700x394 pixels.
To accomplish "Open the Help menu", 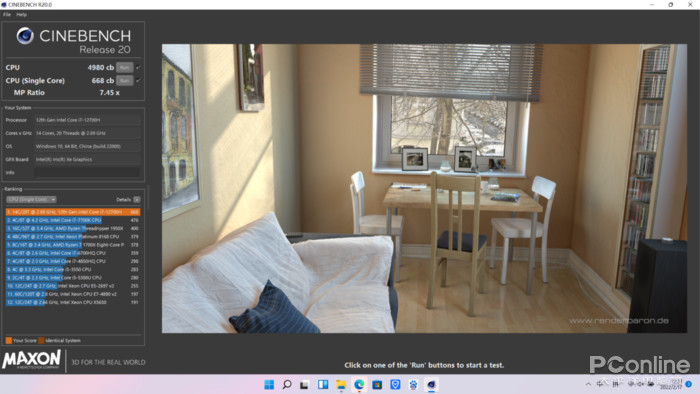I will [21, 15].
